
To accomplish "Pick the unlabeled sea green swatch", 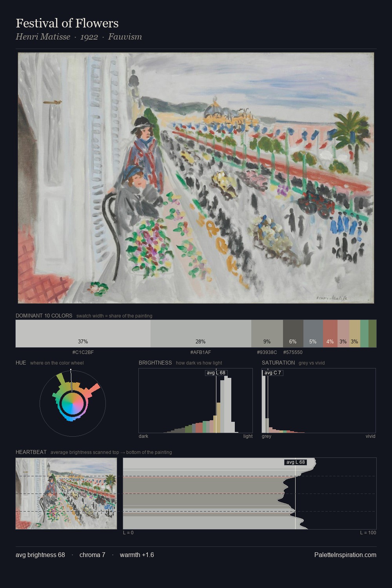I will (x=364, y=334).
